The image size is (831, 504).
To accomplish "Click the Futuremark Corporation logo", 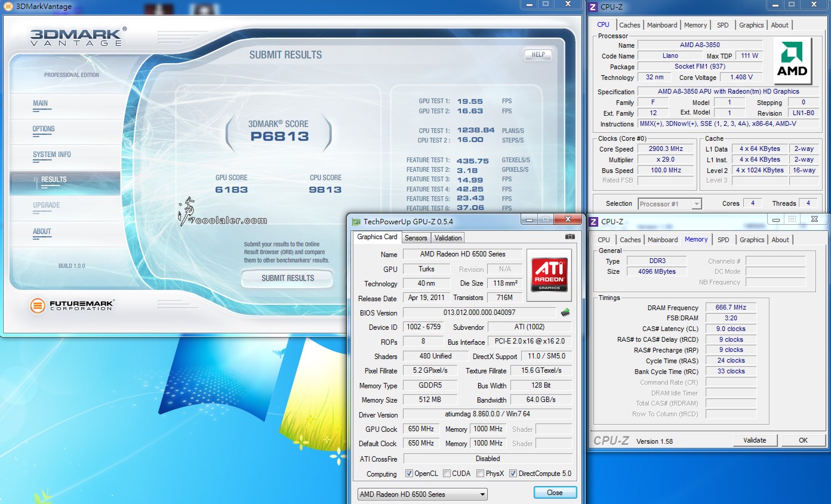I will click(x=73, y=305).
